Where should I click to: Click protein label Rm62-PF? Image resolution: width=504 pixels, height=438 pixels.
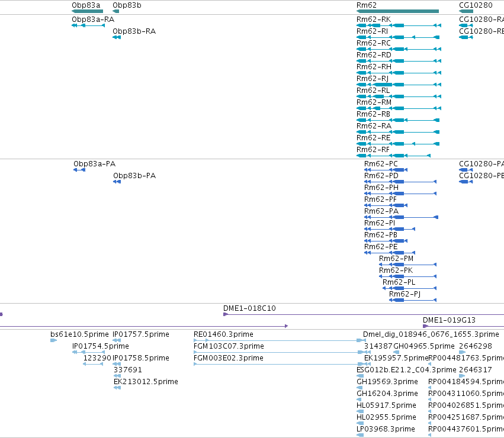[381, 199]
